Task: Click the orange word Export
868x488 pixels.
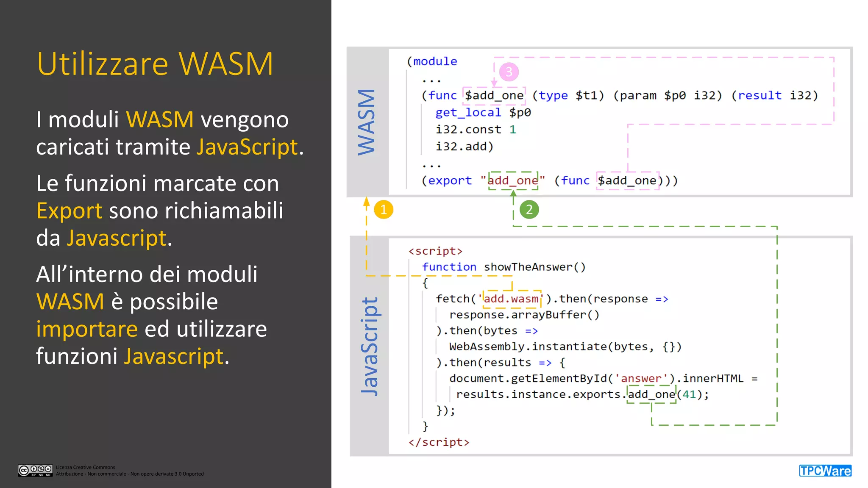Action: coord(69,211)
